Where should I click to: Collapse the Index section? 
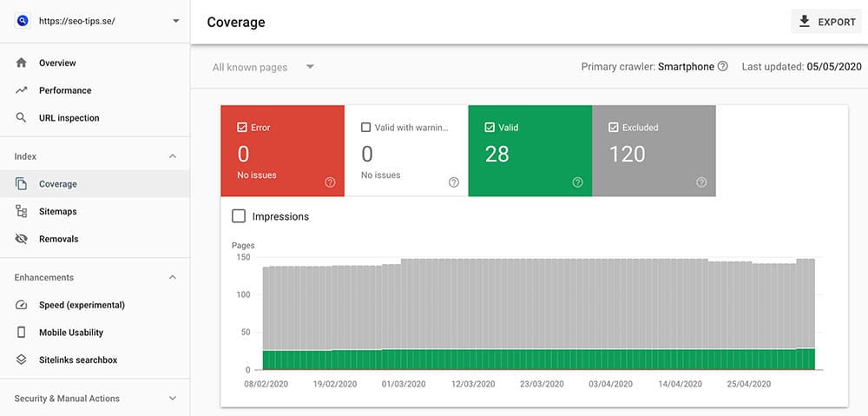point(173,157)
